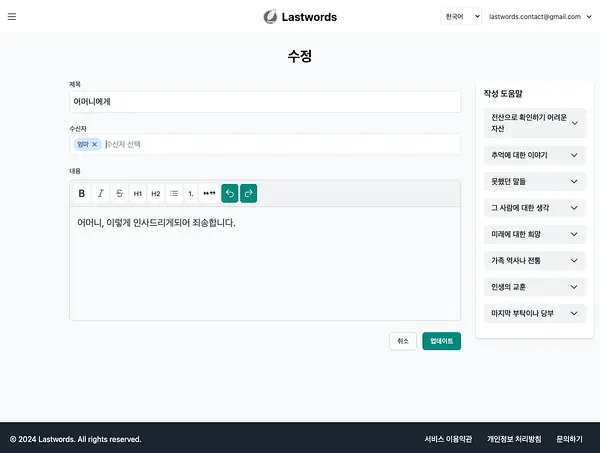Toggle bold formatting in editor
600x453 pixels.
click(82, 194)
